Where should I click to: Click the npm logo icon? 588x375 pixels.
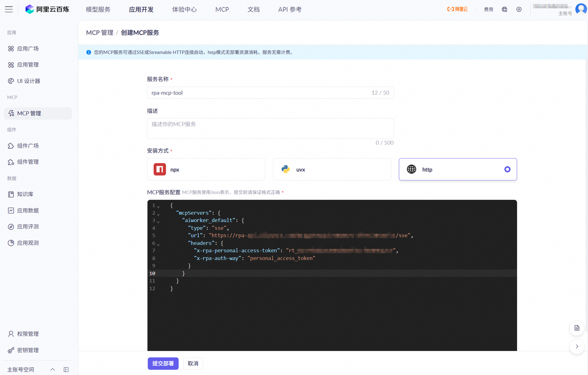(160, 169)
